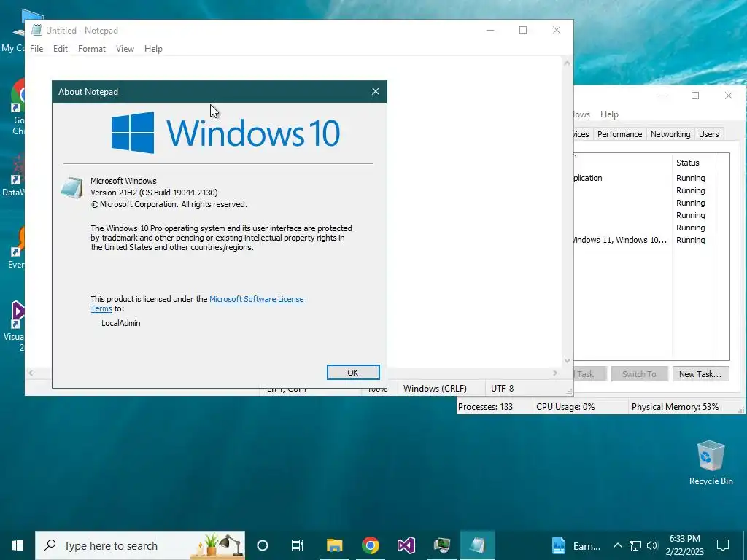The image size is (747, 560).
Task: Open Notepad's View menu
Action: [125, 49]
